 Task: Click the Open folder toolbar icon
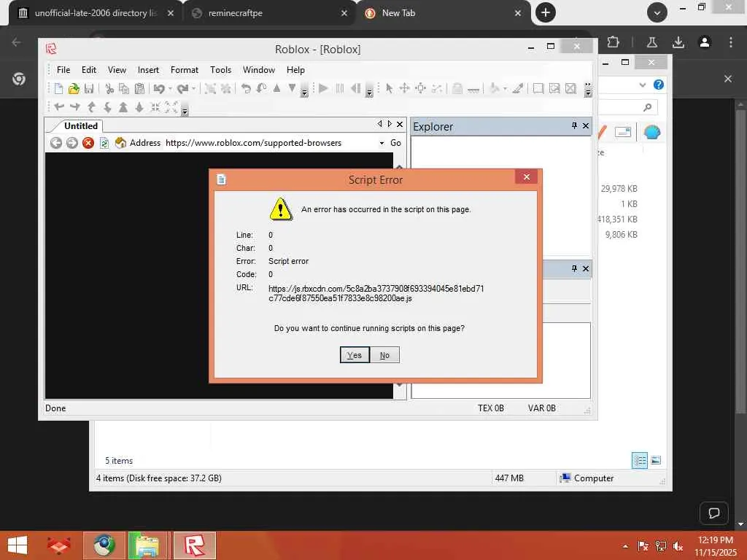tap(74, 88)
